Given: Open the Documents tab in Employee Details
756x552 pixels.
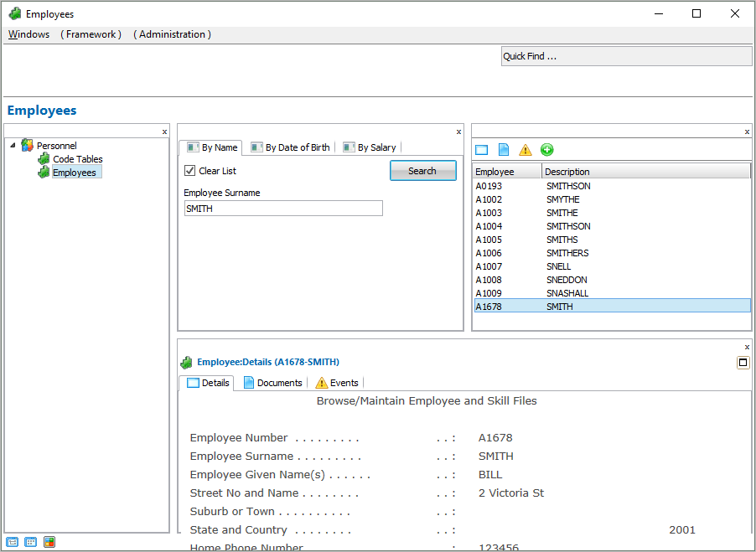Looking at the screenshot, I should pos(272,383).
